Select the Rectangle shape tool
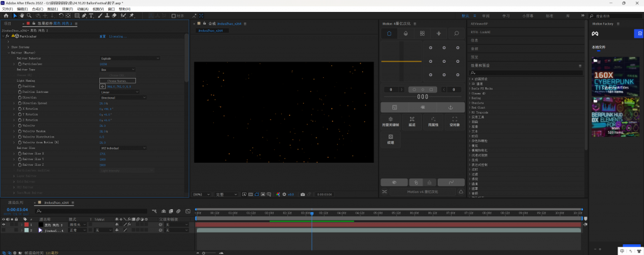Image resolution: width=644 pixels, height=255 pixels. (x=77, y=16)
